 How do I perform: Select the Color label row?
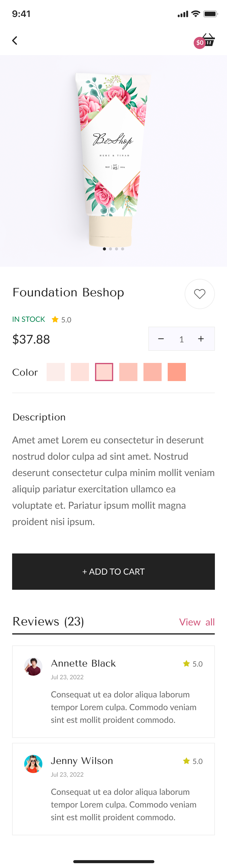point(25,372)
